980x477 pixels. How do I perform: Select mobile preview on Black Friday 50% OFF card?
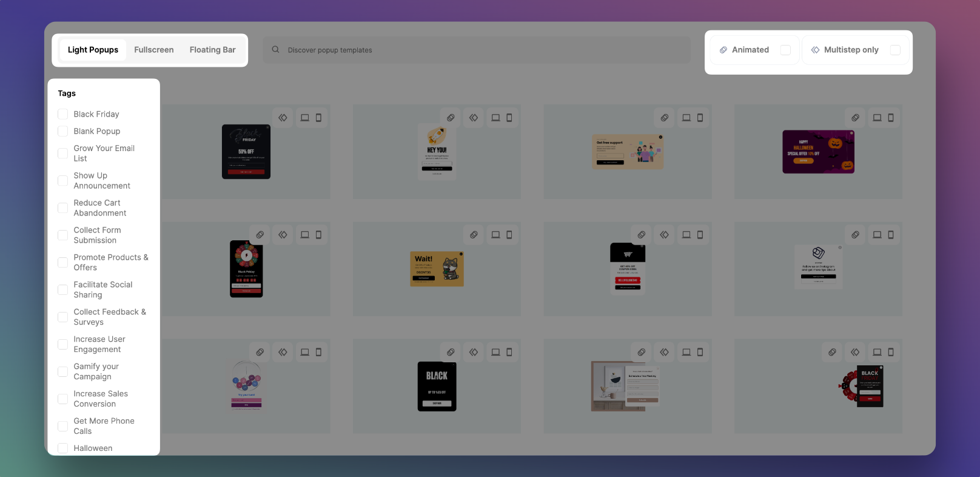pyautogui.click(x=318, y=118)
